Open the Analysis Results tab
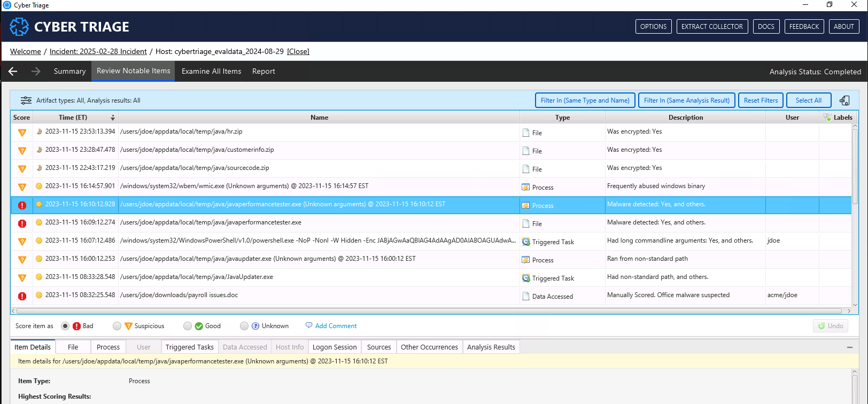The image size is (868, 404). pos(491,347)
